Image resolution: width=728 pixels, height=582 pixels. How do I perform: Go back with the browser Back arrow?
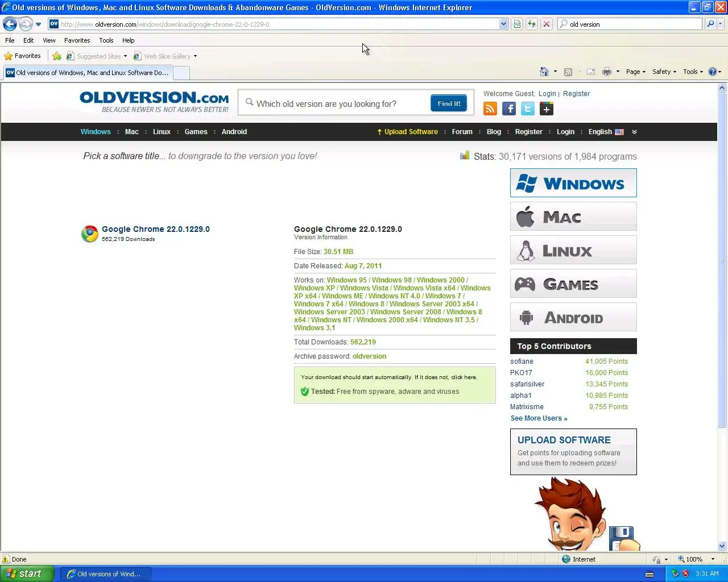10,24
